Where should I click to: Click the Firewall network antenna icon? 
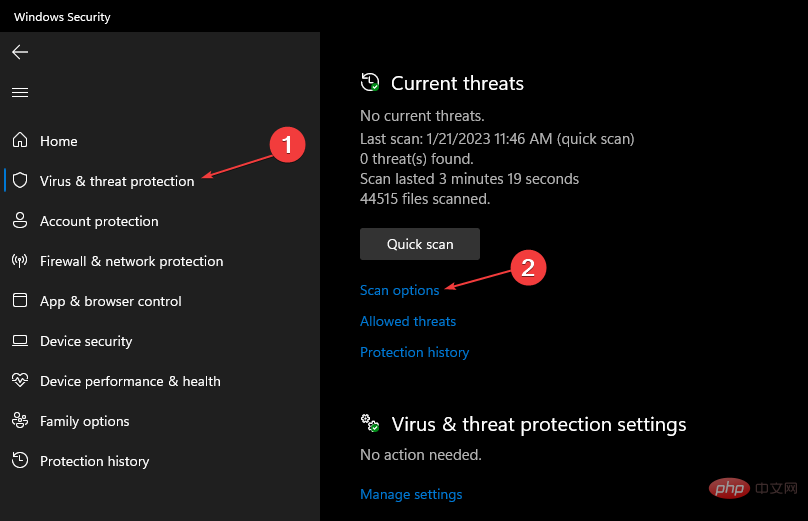pyautogui.click(x=20, y=260)
